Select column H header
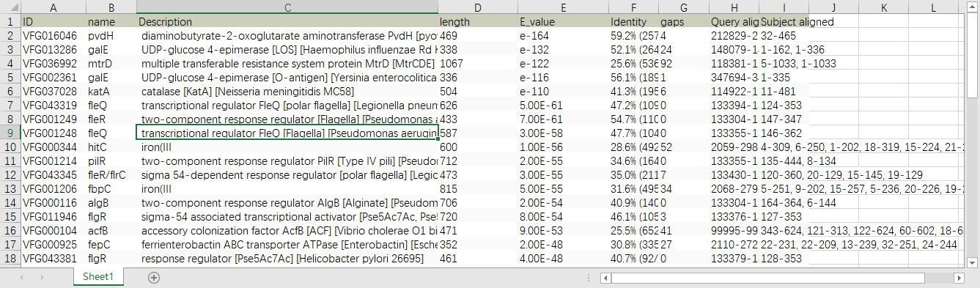 pyautogui.click(x=734, y=7)
